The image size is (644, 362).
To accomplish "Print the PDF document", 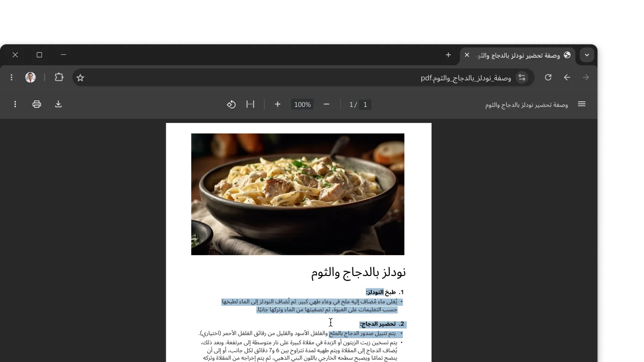I will (36, 104).
